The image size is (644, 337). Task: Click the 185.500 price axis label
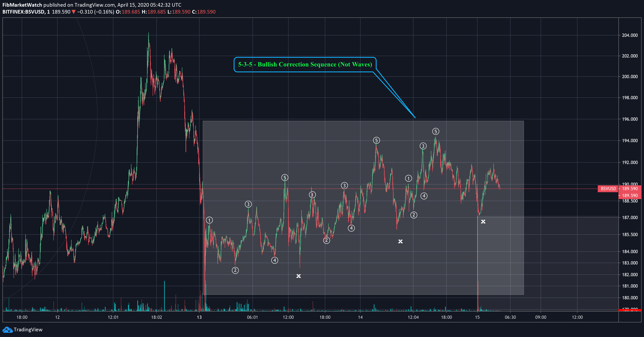[630, 235]
